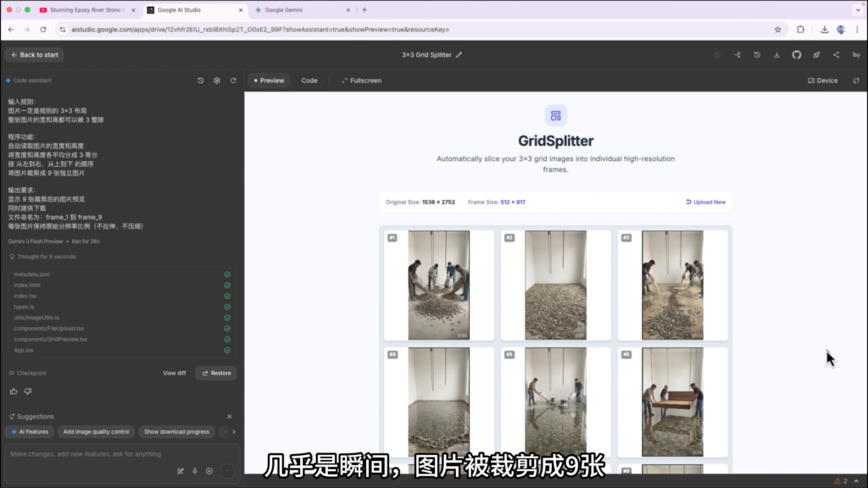Viewport: 868px width, 488px height.
Task: Expand the Thought for 9 seconds section
Action: 42,257
